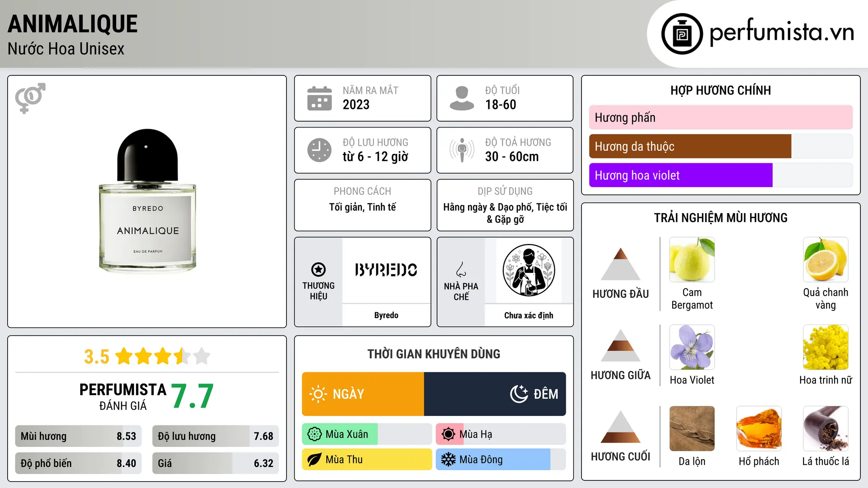Click the ĐÊM nighttime label

[546, 394]
